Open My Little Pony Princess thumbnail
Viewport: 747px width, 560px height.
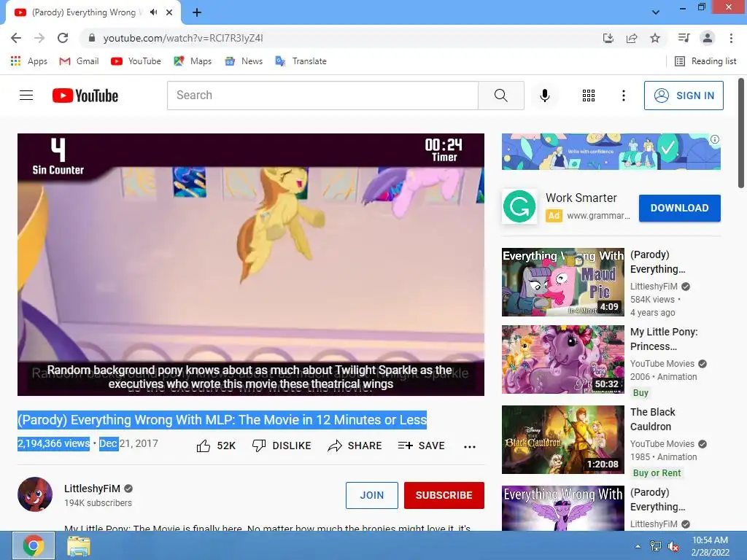pyautogui.click(x=562, y=359)
